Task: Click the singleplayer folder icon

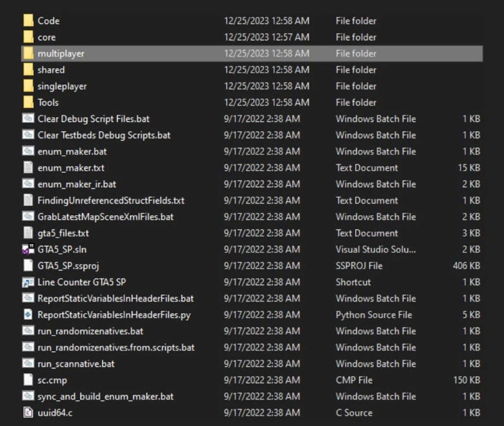Action: coord(28,86)
